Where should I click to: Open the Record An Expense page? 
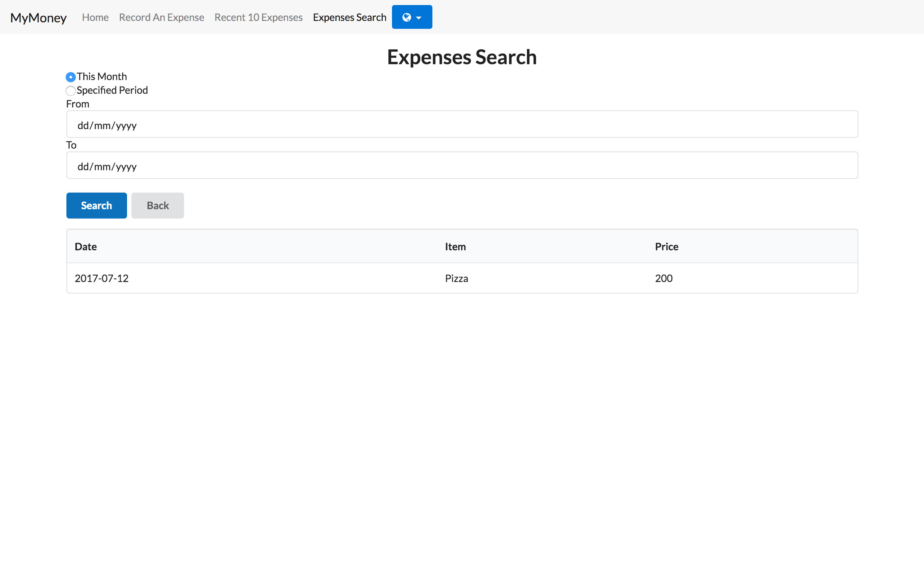161,17
